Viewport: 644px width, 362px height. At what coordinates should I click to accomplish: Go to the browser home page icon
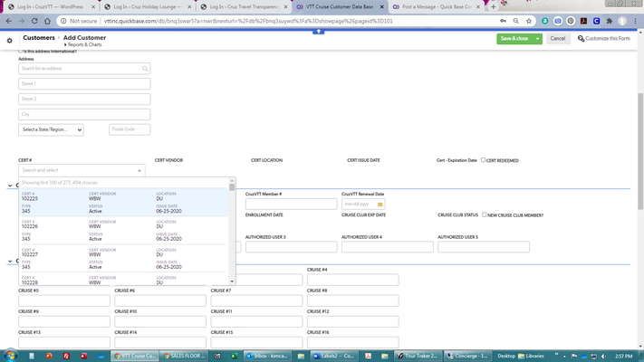47,21
